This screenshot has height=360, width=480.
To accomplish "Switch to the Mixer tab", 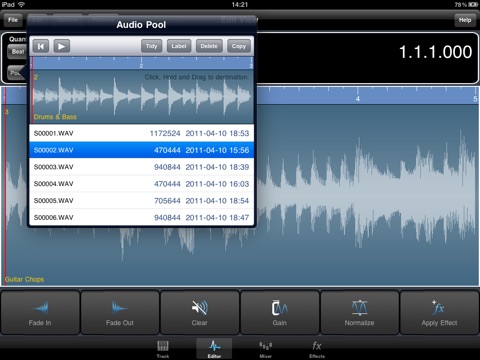I will 266,349.
